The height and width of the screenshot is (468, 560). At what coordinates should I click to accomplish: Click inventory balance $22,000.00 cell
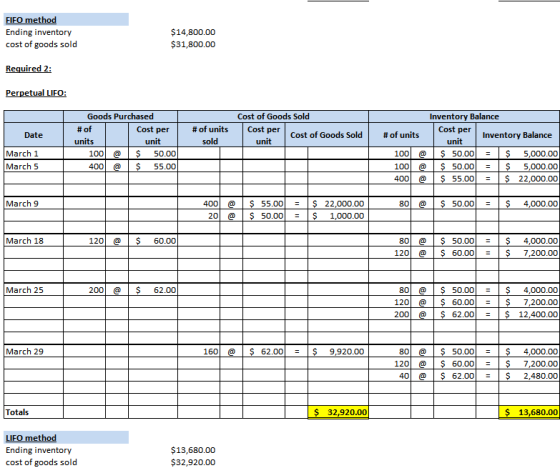tap(529, 179)
